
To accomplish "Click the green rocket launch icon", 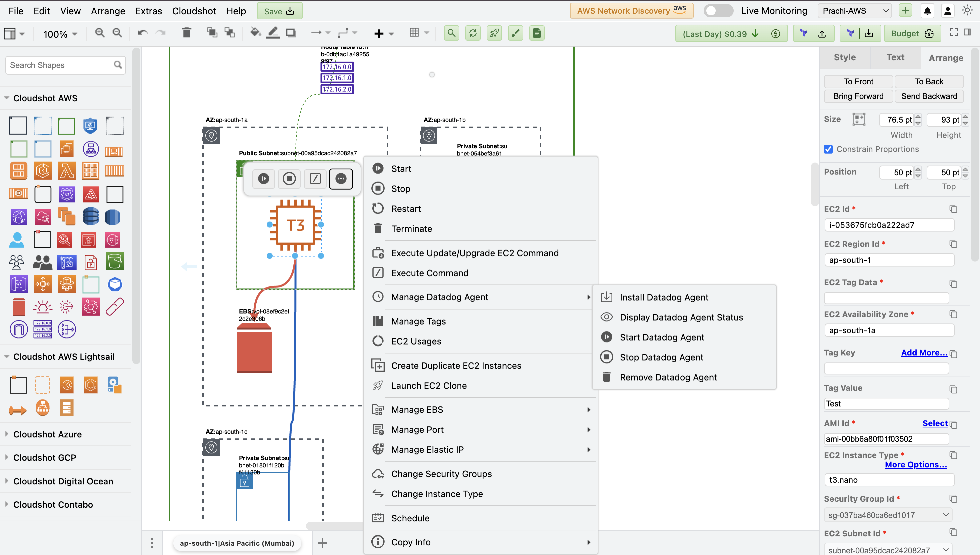I will pos(494,33).
